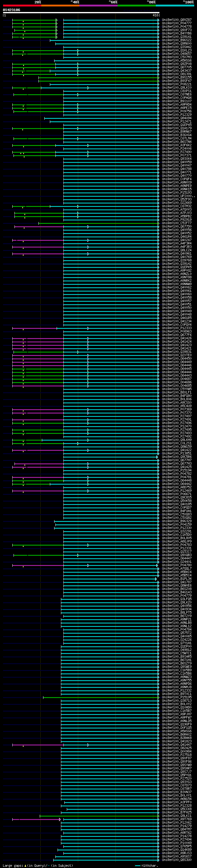
Task: Select the UniRef100_Q1A179 label
Action: coord(176,128)
